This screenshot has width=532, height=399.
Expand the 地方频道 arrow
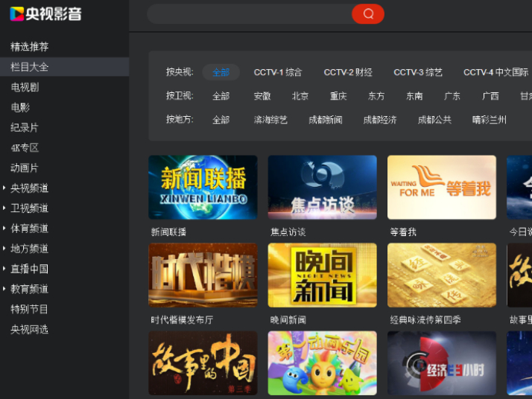4,248
